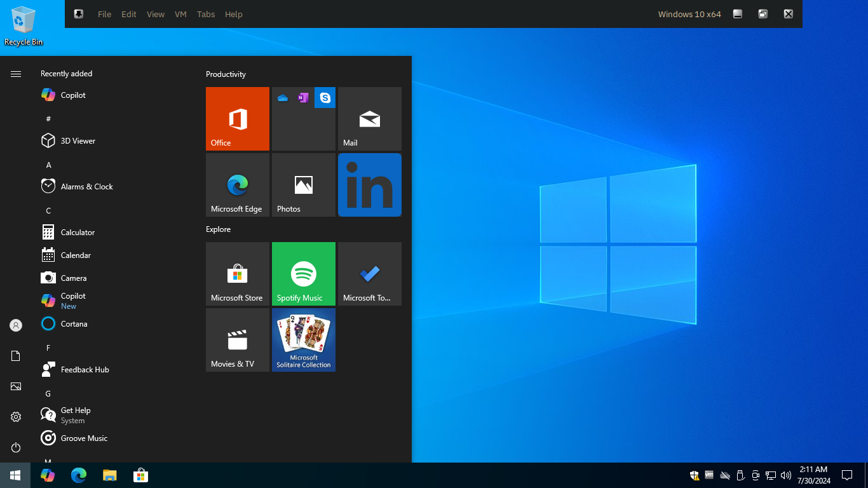The height and width of the screenshot is (488, 868).
Task: Open Windows Security tray icon
Action: (695, 475)
